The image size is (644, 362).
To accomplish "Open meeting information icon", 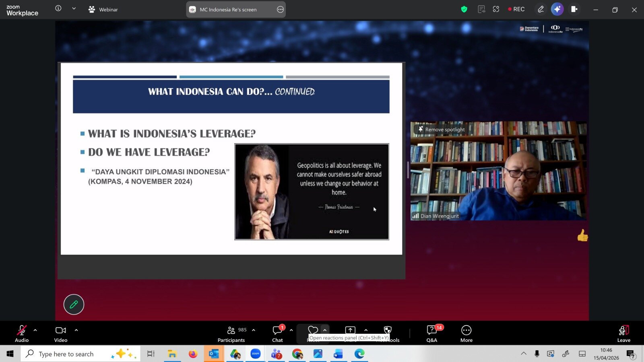I will click(x=58, y=8).
